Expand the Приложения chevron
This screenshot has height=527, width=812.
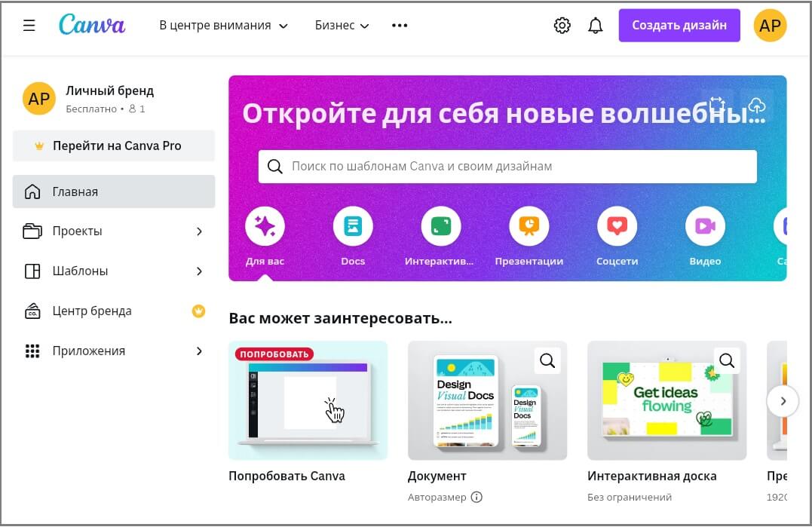[x=199, y=351]
